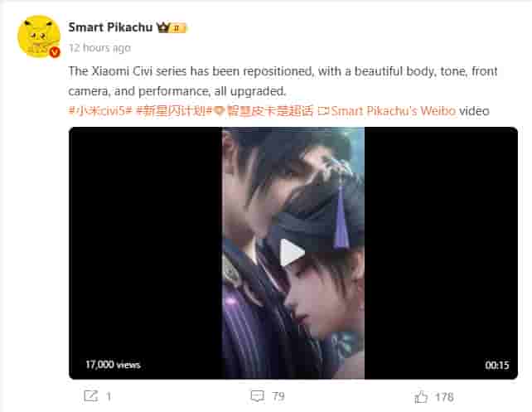Open the #新星闪计划# hashtag
Viewport: 532px width, 412px height.
point(174,111)
